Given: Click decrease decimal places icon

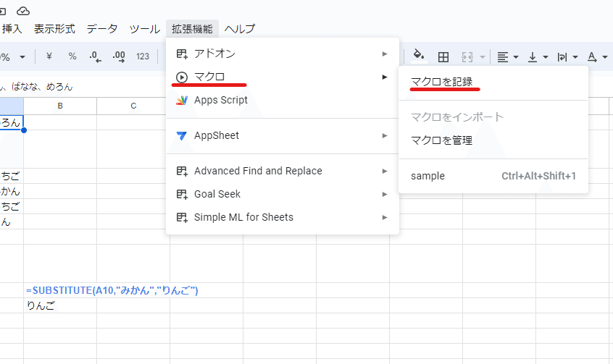Looking at the screenshot, I should click(95, 56).
